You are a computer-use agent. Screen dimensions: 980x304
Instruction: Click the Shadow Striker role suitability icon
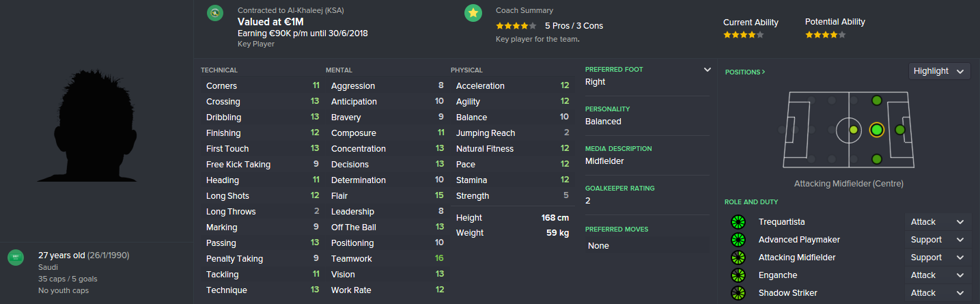click(738, 293)
